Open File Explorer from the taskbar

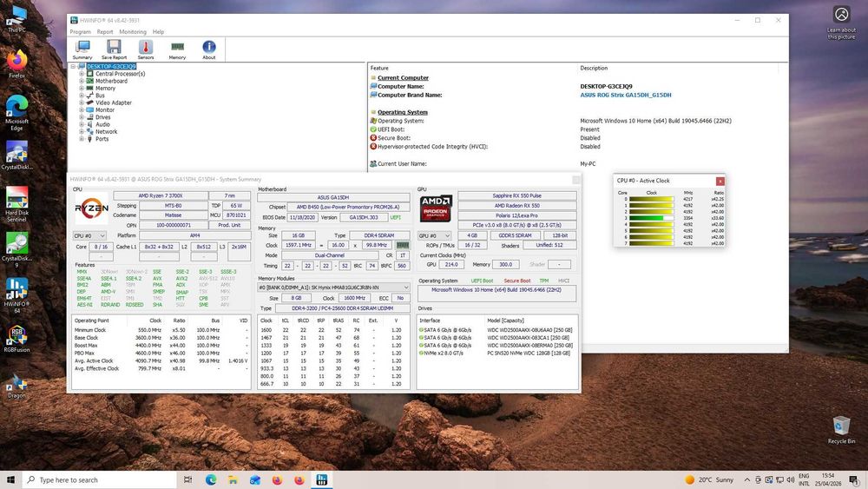(233, 479)
